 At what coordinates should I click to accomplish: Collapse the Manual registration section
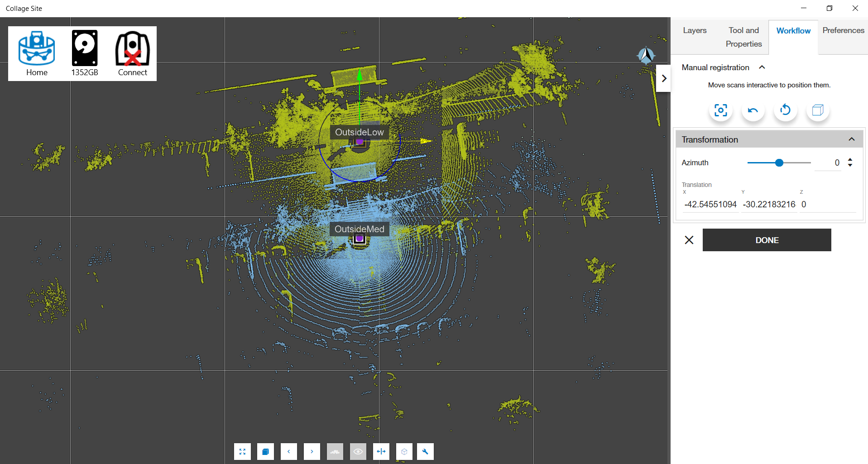pyautogui.click(x=762, y=67)
